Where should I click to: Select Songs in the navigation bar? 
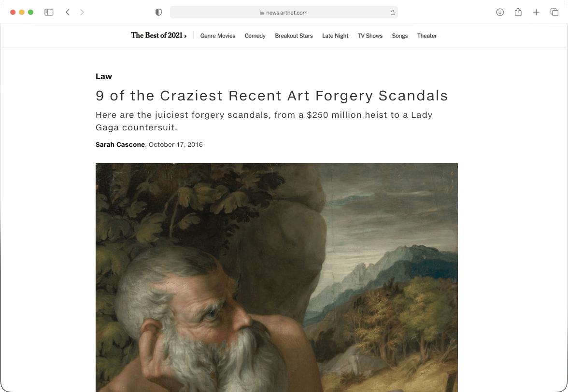click(400, 36)
